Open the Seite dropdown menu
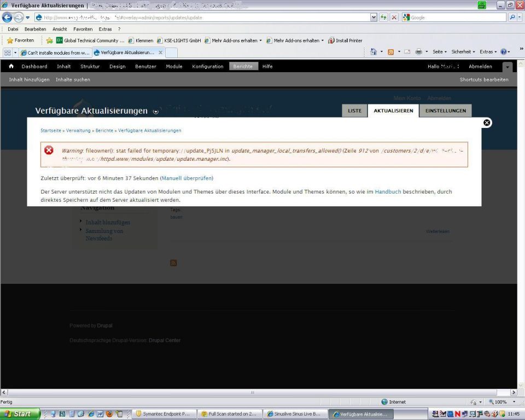 point(440,52)
